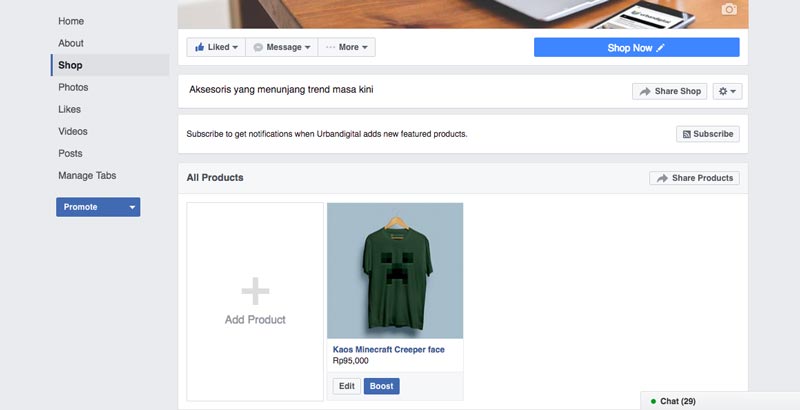Open the Kaos Minecraft Creeper face link
The image size is (800, 410).
coord(388,349)
